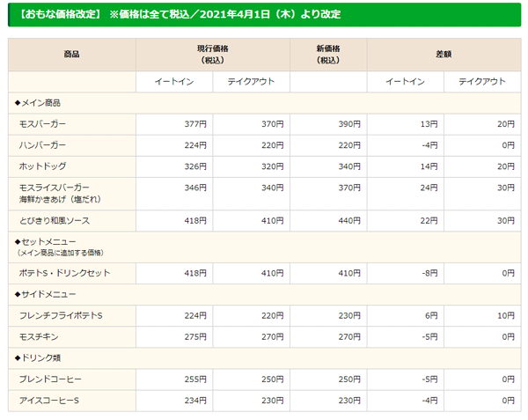Click アイスコーヒーS takeout difference 0円

tap(508, 401)
